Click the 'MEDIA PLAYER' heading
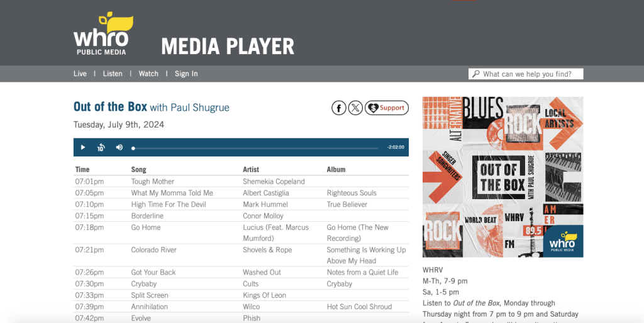 [x=228, y=47]
